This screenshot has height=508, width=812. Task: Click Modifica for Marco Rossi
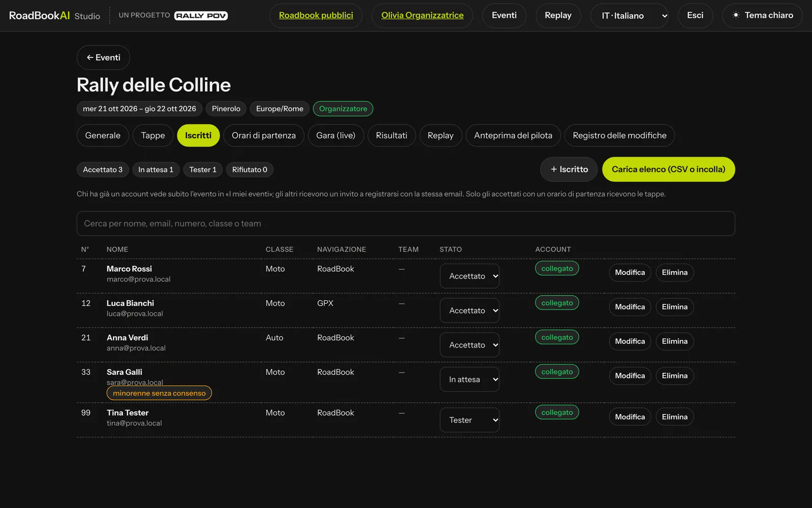(630, 273)
